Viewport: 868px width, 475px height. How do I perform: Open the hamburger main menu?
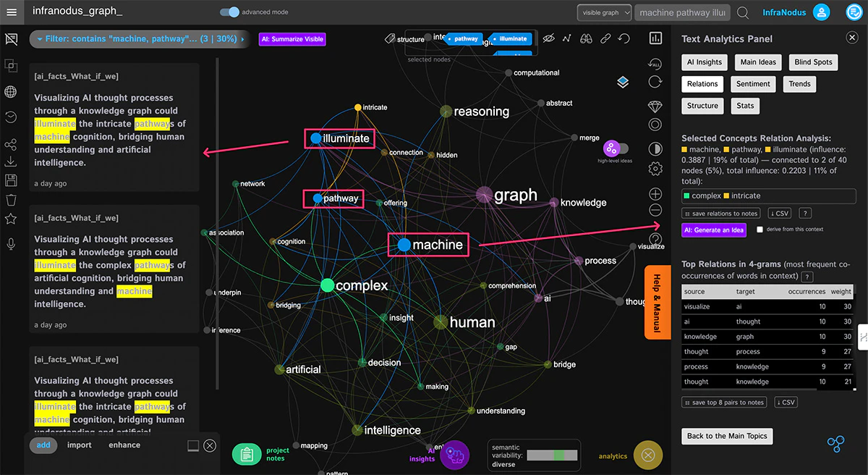coord(11,12)
